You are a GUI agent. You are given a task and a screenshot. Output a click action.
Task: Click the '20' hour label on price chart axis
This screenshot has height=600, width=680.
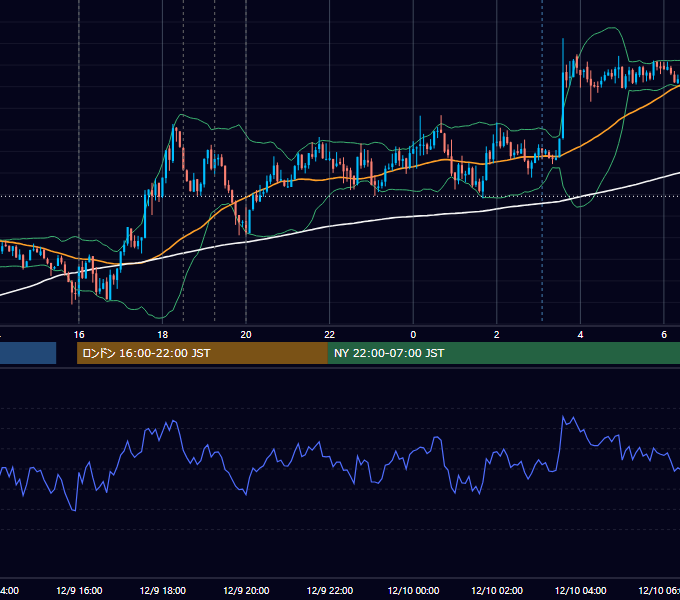point(246,335)
